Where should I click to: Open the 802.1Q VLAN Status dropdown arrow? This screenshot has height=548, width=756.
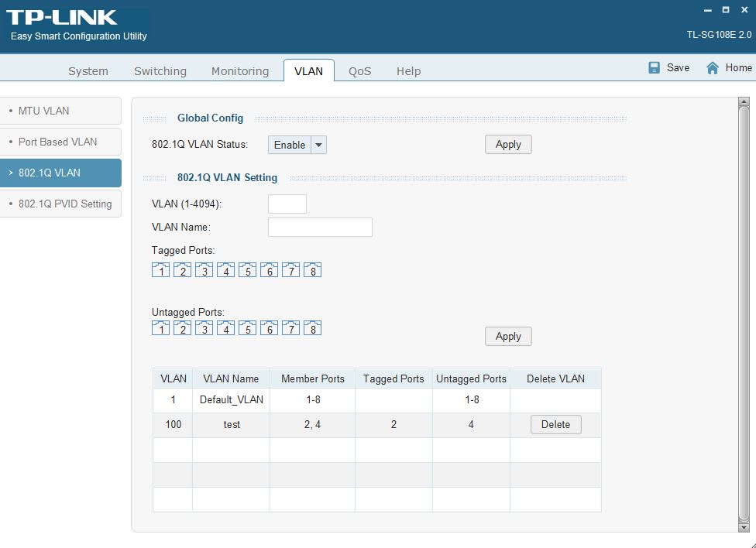pyautogui.click(x=318, y=145)
